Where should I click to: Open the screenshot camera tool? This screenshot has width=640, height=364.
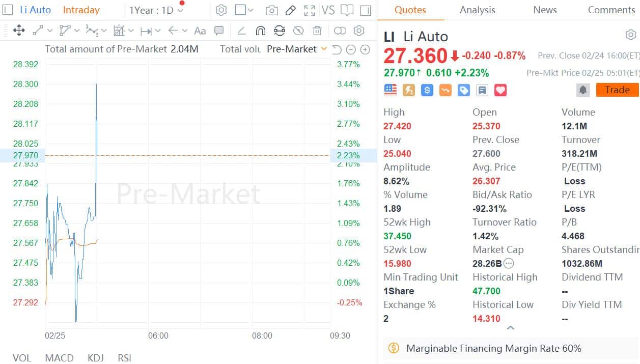coord(271,10)
